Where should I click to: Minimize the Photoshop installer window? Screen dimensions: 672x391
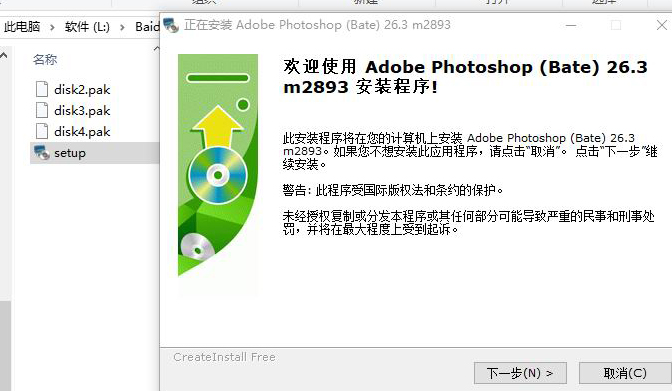[571, 25]
